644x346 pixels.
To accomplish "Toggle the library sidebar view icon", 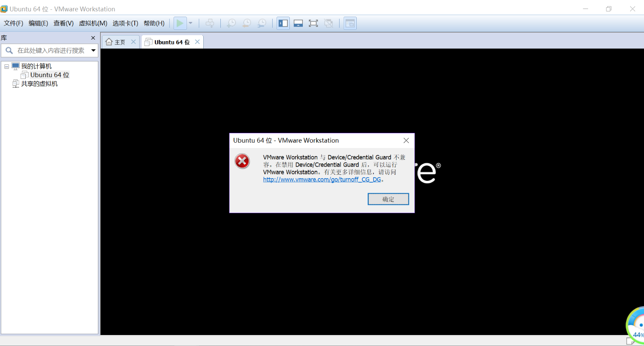I will point(283,23).
